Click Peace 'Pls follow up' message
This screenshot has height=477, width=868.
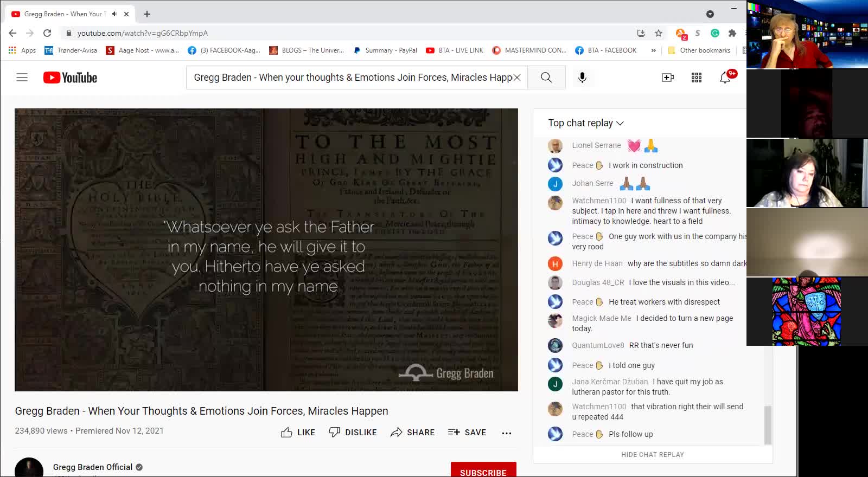pyautogui.click(x=631, y=434)
